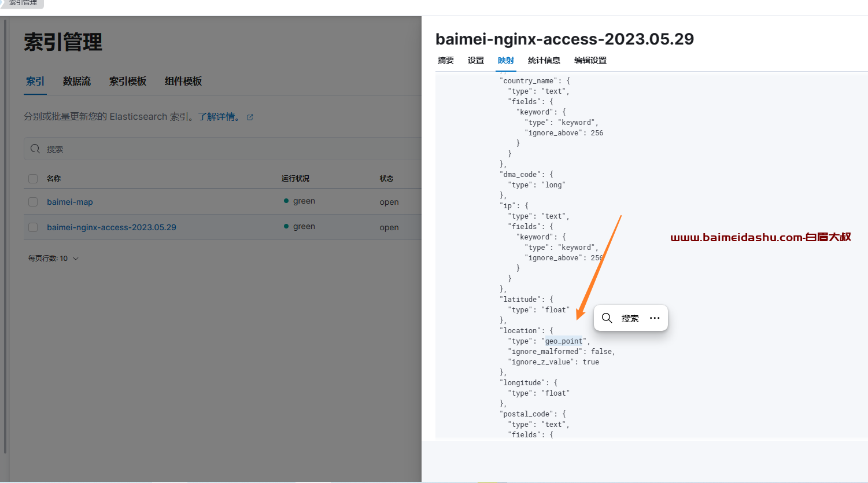Open the 了解详情 documentation link
This screenshot has height=483, width=868.
click(x=219, y=117)
